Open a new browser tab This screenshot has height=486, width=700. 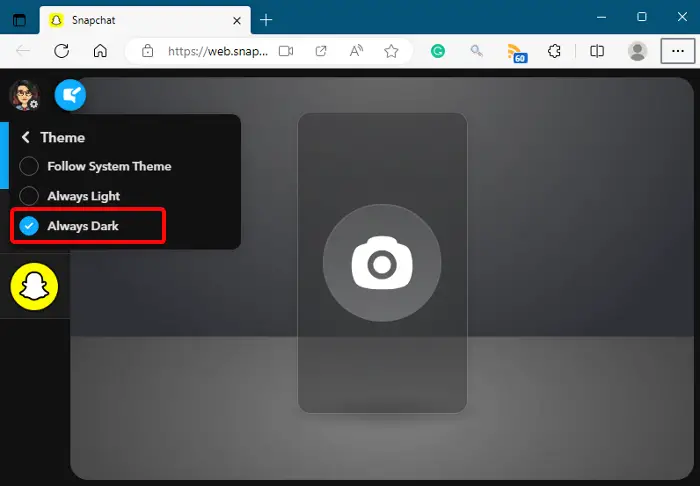click(266, 20)
